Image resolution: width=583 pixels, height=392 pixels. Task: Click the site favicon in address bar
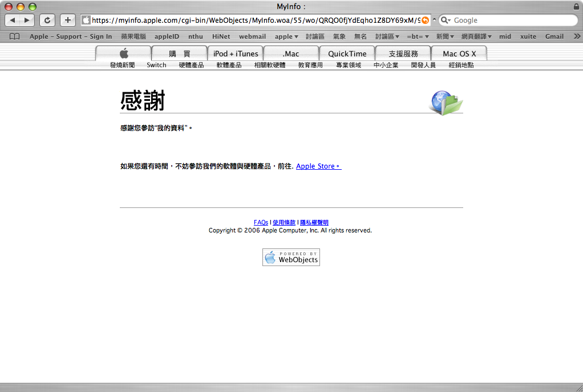(x=86, y=21)
